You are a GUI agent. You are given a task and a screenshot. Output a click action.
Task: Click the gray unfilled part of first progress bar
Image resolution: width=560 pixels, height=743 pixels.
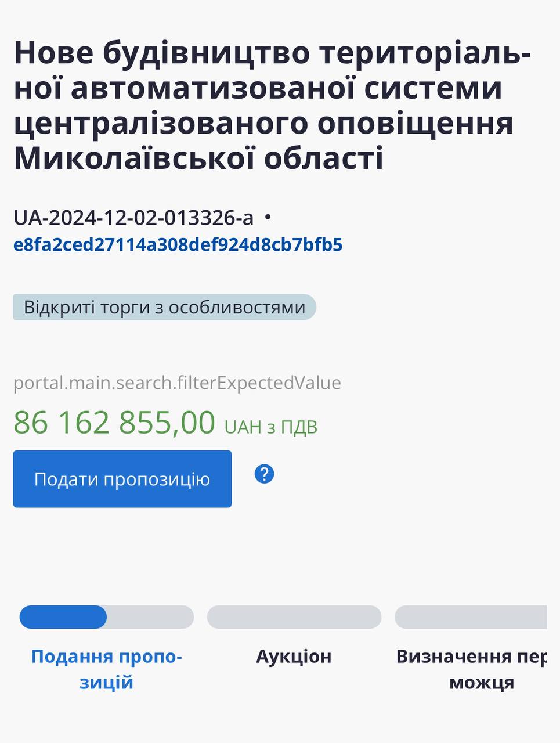point(150,617)
